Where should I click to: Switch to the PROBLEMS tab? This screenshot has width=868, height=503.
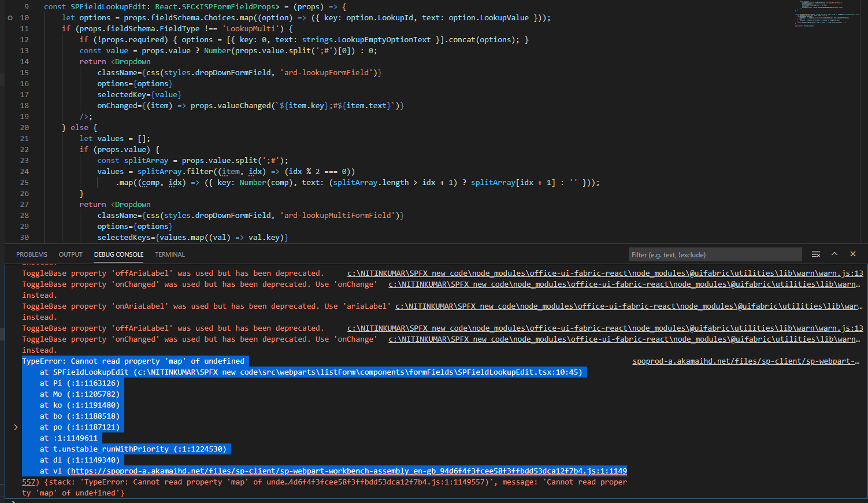31,254
